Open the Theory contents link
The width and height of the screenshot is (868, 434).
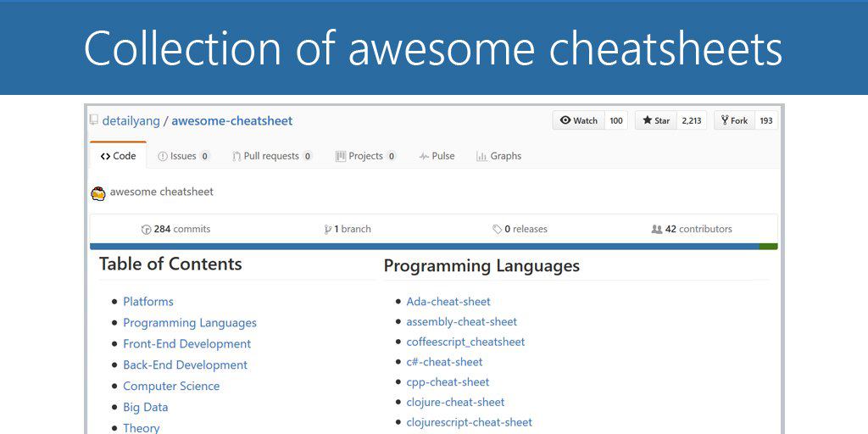142,428
